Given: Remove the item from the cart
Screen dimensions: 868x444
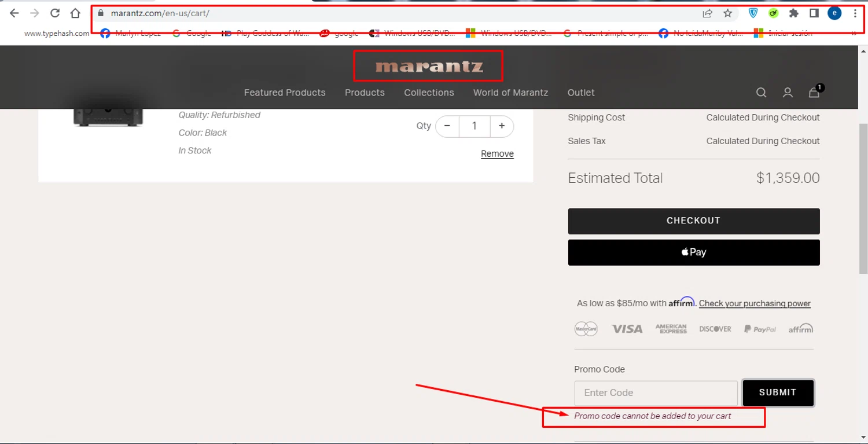Looking at the screenshot, I should 497,154.
